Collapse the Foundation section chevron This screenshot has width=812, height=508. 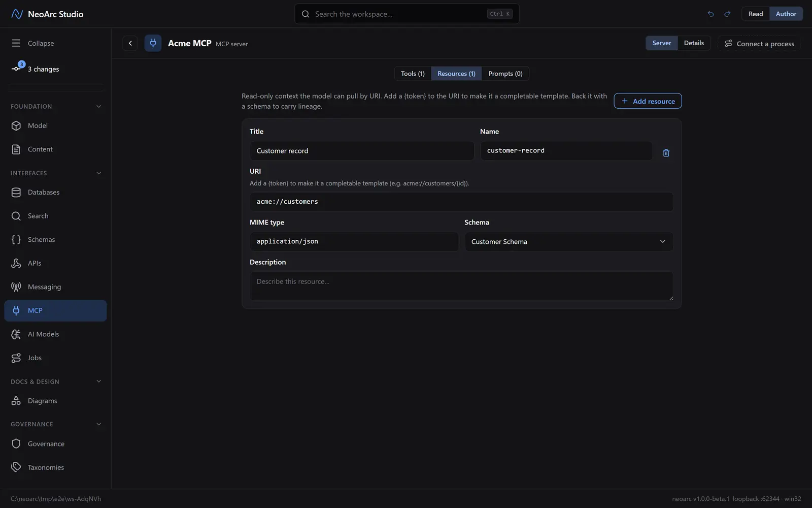click(99, 106)
